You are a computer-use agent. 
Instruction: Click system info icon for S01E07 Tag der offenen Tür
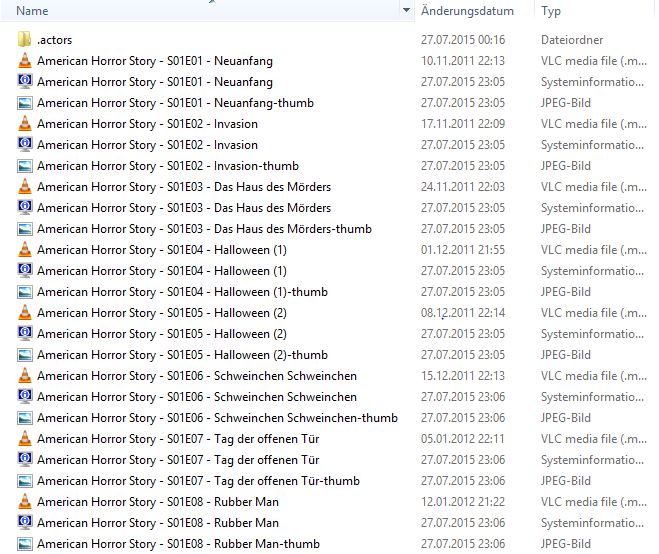25,460
